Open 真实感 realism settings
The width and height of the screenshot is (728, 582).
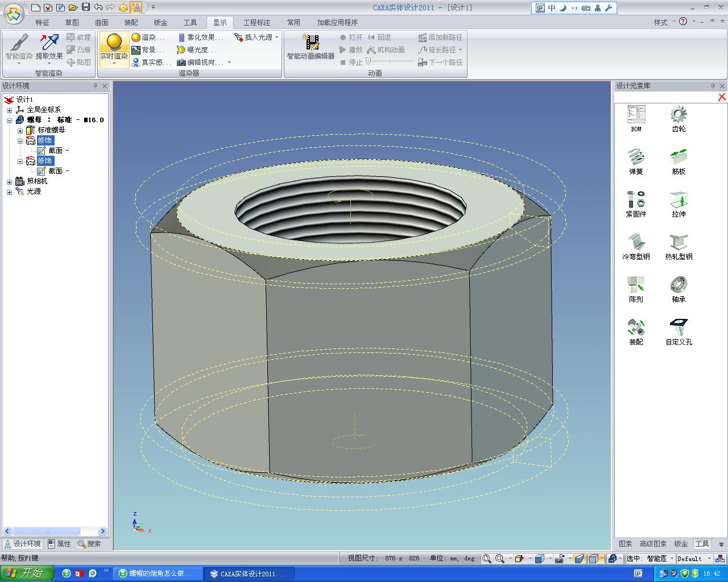click(151, 62)
